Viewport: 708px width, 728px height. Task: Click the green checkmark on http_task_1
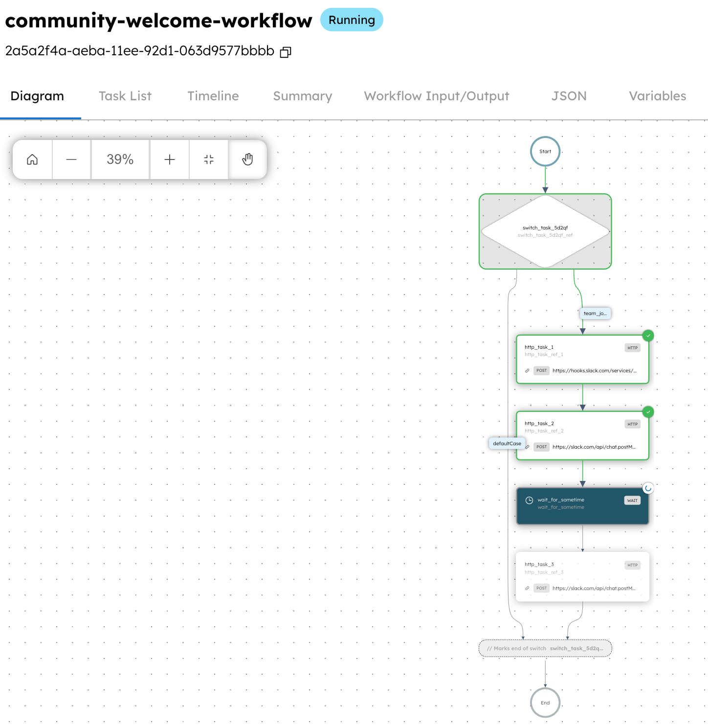[648, 335]
